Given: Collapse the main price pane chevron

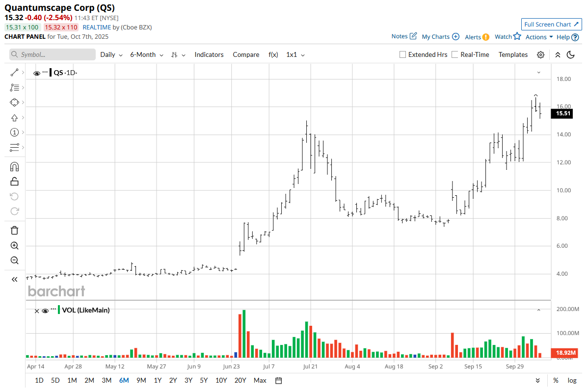Looking at the screenshot, I should tap(538, 72).
